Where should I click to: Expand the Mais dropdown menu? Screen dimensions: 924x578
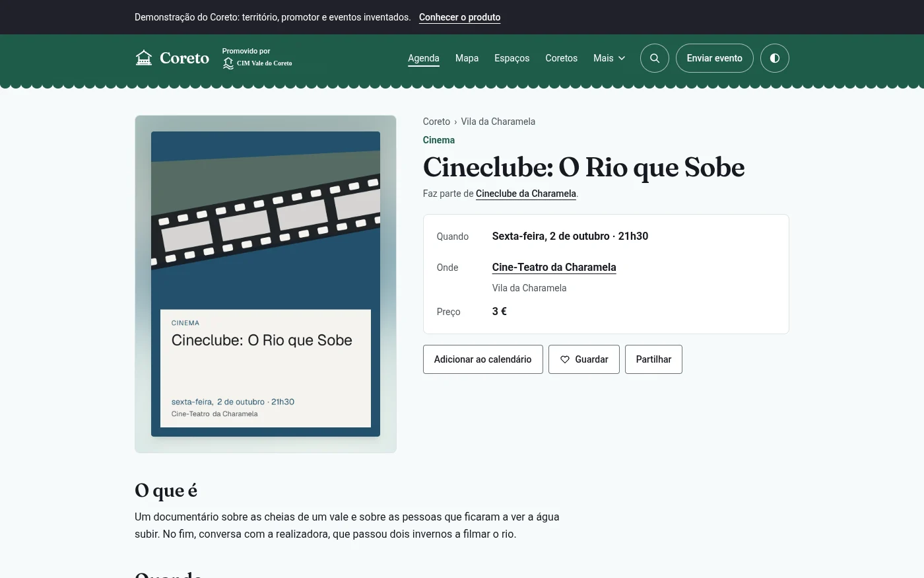(x=609, y=58)
